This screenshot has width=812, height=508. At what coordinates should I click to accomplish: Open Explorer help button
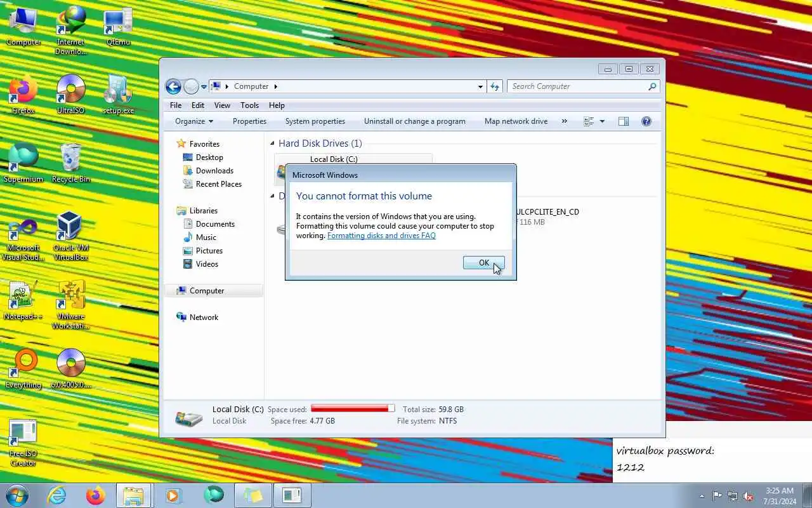[646, 121]
